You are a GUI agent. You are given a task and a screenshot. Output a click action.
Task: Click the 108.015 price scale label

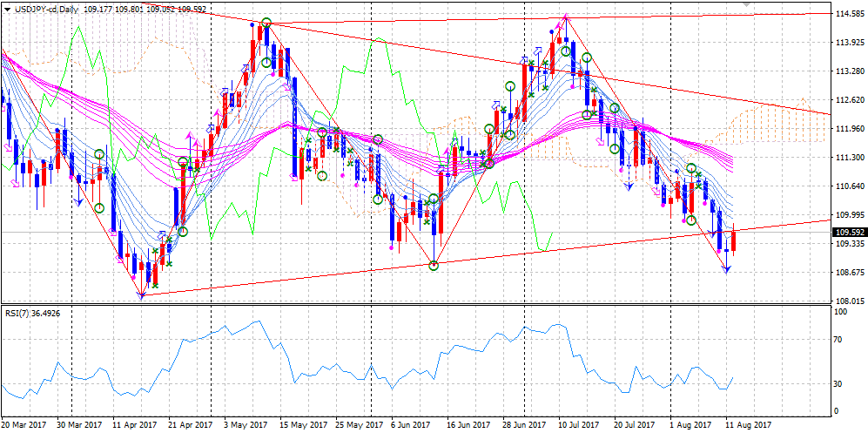point(848,301)
